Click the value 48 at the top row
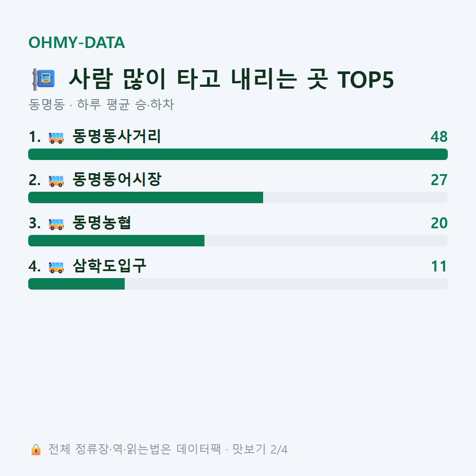 pyautogui.click(x=439, y=137)
